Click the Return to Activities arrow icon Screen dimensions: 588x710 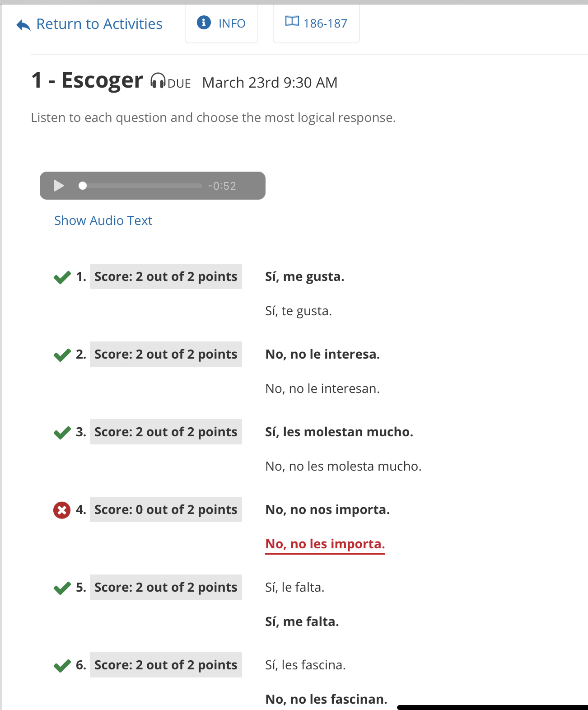23,25
